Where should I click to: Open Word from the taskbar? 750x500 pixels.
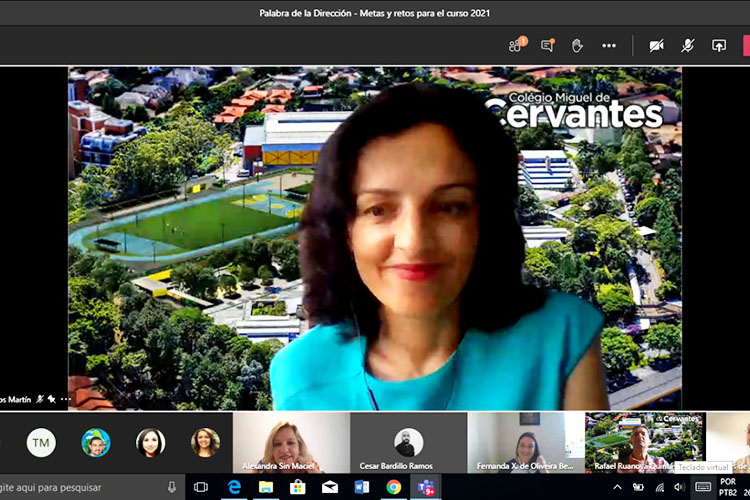[x=362, y=488]
